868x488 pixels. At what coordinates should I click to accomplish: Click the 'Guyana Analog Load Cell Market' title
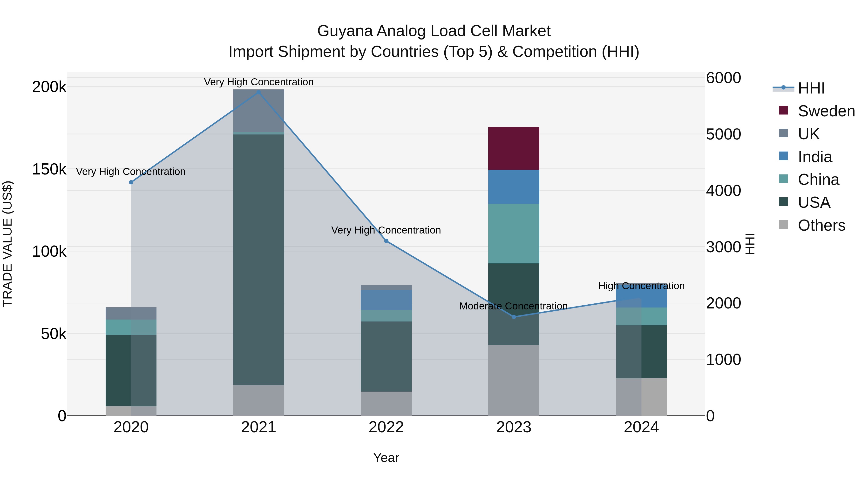click(434, 31)
